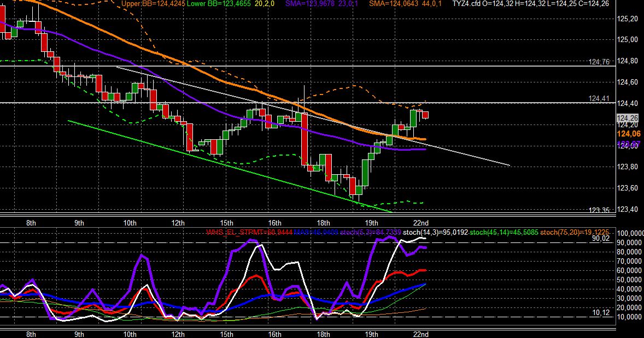The image size is (644, 338).
Task: Click the 10,0000 indicator axis label
Action: point(630,317)
